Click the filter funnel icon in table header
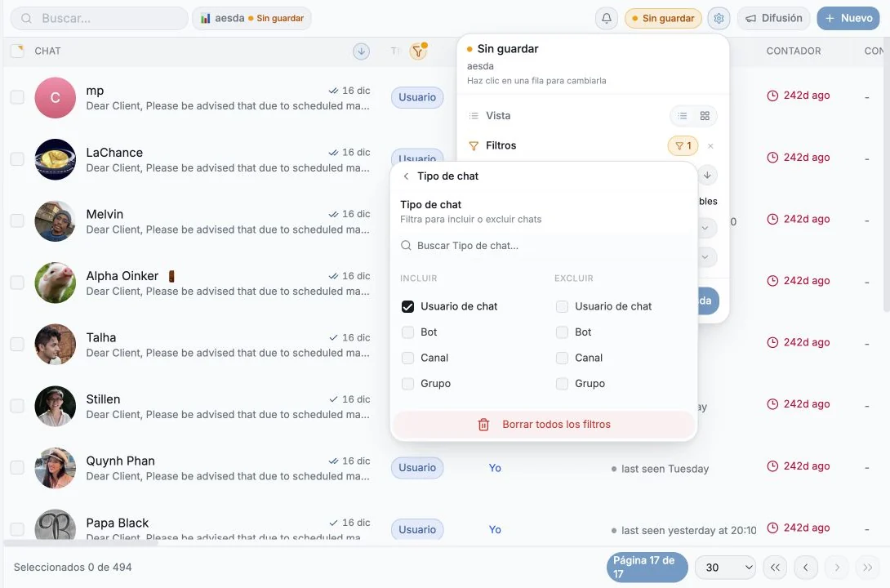Viewport: 890px width, 588px height. click(418, 51)
